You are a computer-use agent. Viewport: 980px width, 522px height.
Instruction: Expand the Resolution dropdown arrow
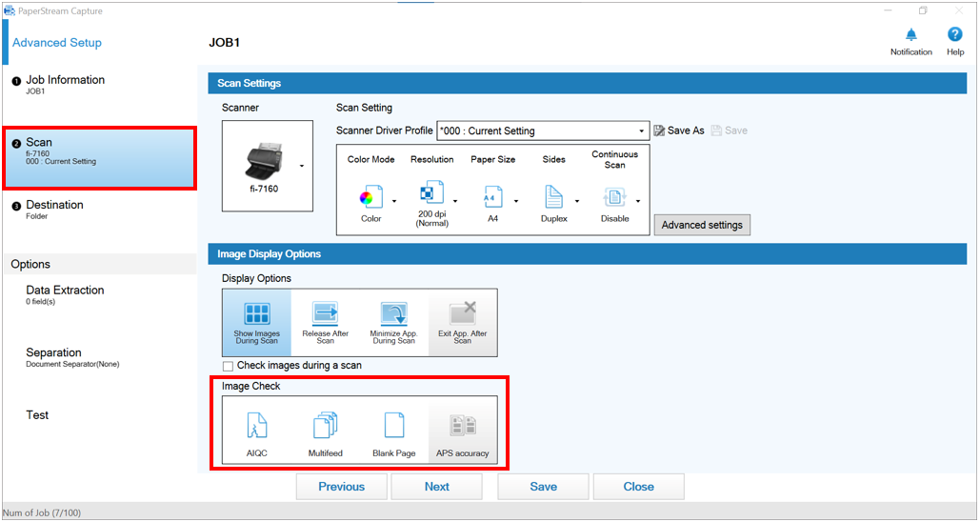click(455, 201)
